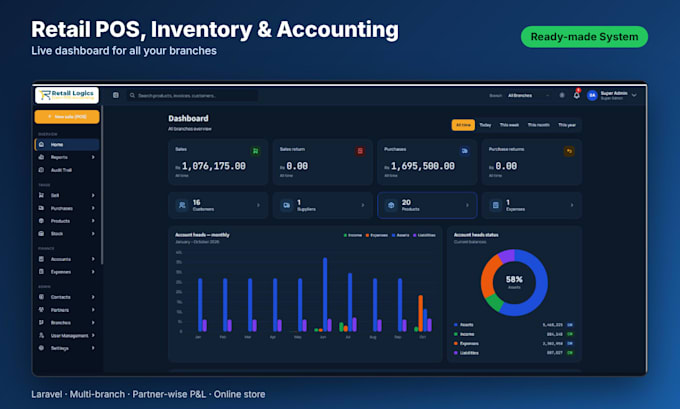Screen dimensions: 680x409
Task: Open the notifications bell
Action: (x=576, y=95)
